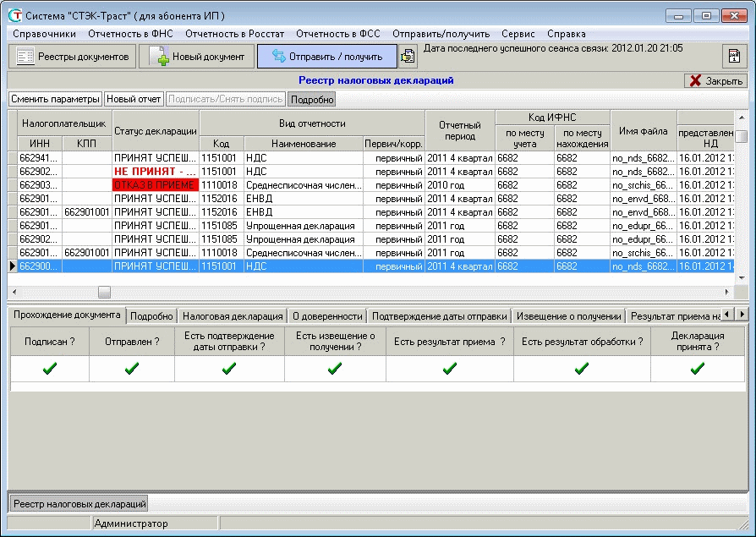The image size is (756, 537).
Task: Open Подтверждение даты отправки tab
Action: [x=439, y=316]
